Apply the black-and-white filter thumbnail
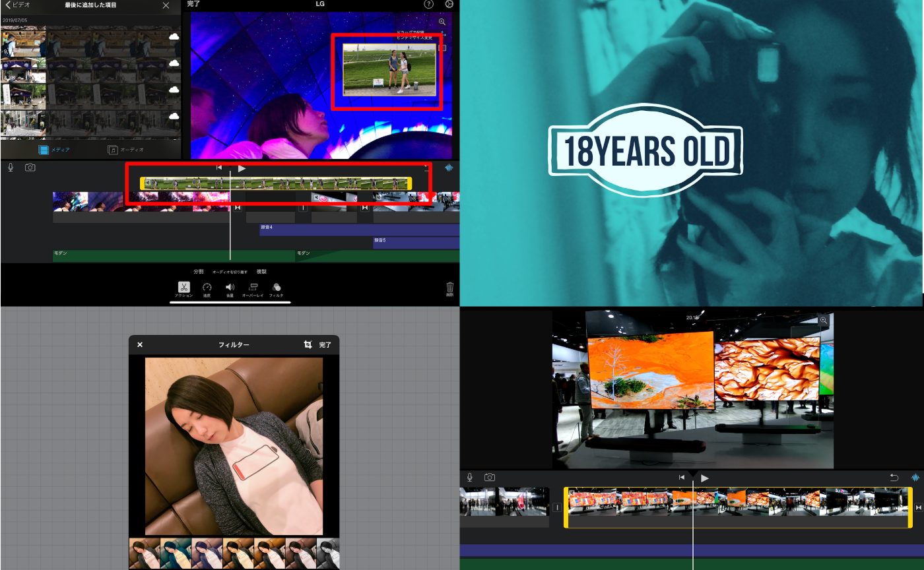This screenshot has height=570, width=924. (328, 554)
